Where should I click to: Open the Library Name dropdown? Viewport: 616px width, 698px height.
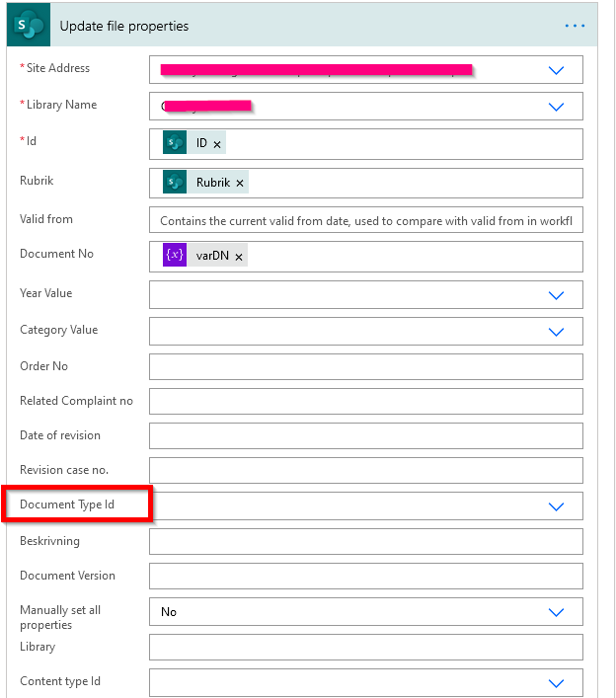556,107
